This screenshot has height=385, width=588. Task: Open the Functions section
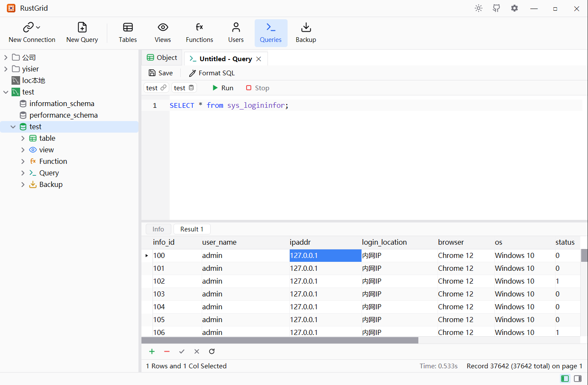pyautogui.click(x=200, y=33)
